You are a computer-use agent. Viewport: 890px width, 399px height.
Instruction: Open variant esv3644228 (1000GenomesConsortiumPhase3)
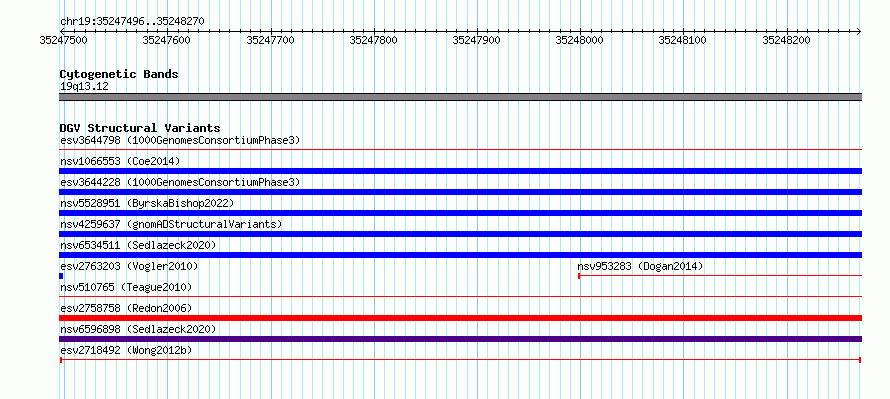(x=180, y=182)
